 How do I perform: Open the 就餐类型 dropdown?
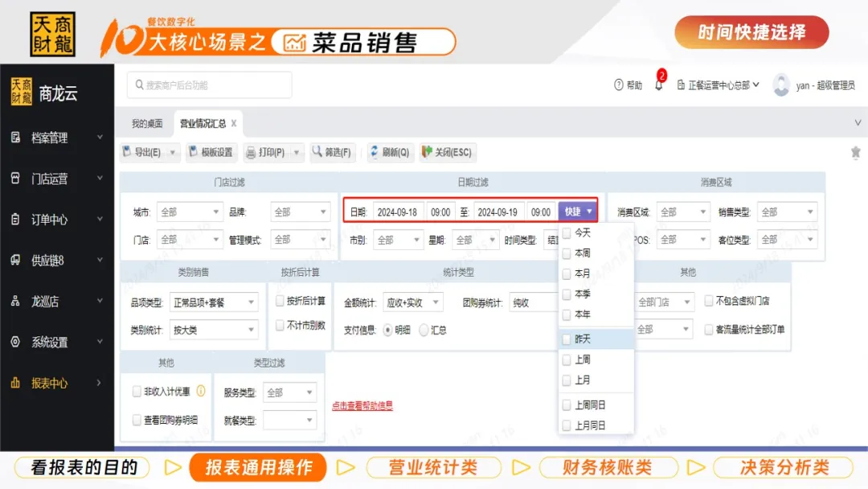tap(289, 421)
